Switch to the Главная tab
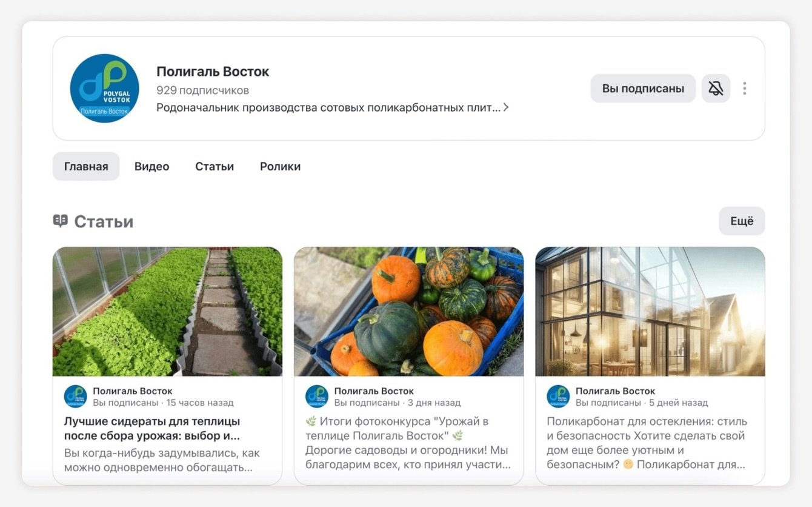812x507 pixels. [x=86, y=166]
